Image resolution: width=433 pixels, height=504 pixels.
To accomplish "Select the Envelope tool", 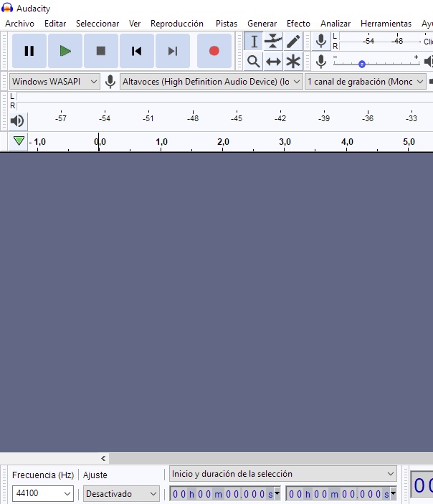I will click(273, 42).
